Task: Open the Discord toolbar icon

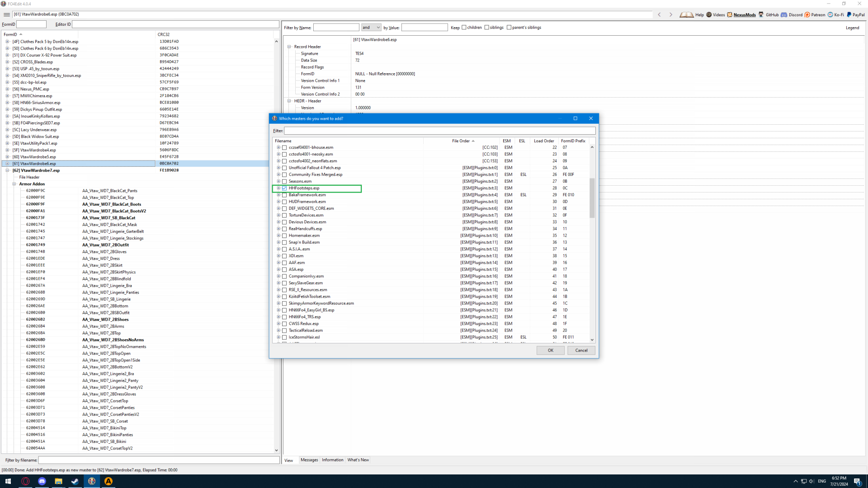Action: point(784,15)
